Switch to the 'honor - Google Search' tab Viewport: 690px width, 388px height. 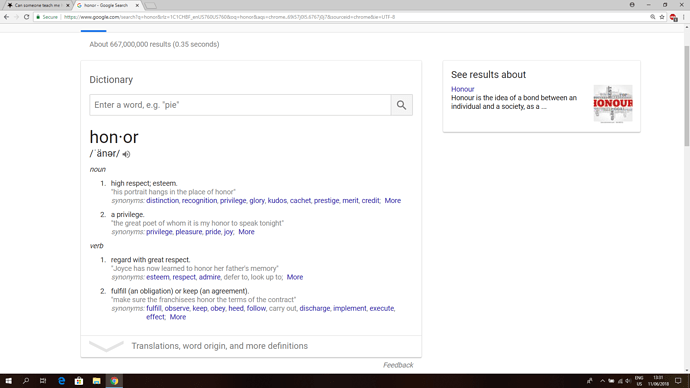tap(107, 5)
